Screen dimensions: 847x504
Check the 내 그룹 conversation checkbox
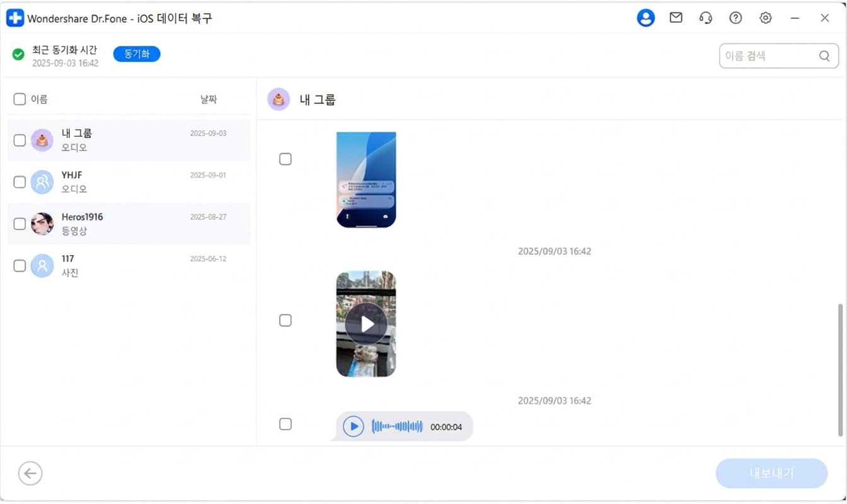tap(20, 140)
